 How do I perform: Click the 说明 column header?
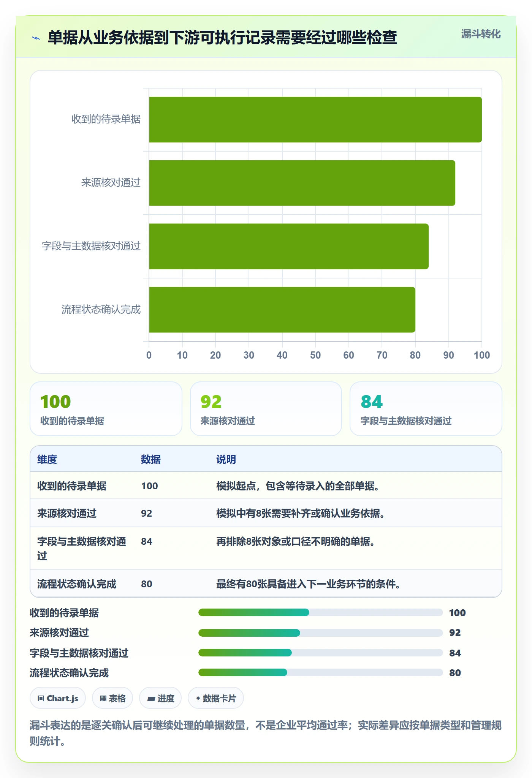coord(226,459)
